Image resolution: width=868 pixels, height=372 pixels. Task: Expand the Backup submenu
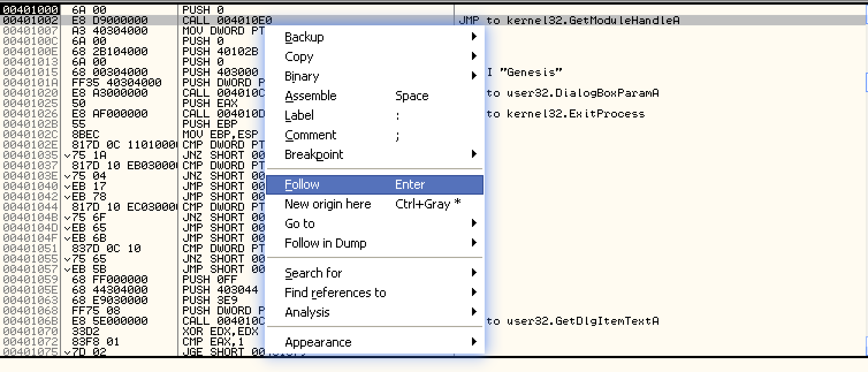(x=304, y=37)
